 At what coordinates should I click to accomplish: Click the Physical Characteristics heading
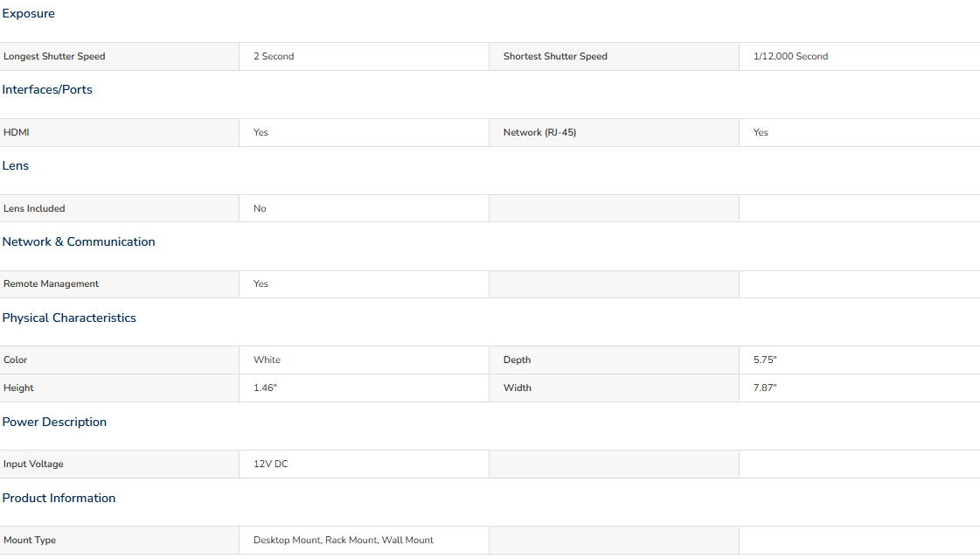pos(69,318)
